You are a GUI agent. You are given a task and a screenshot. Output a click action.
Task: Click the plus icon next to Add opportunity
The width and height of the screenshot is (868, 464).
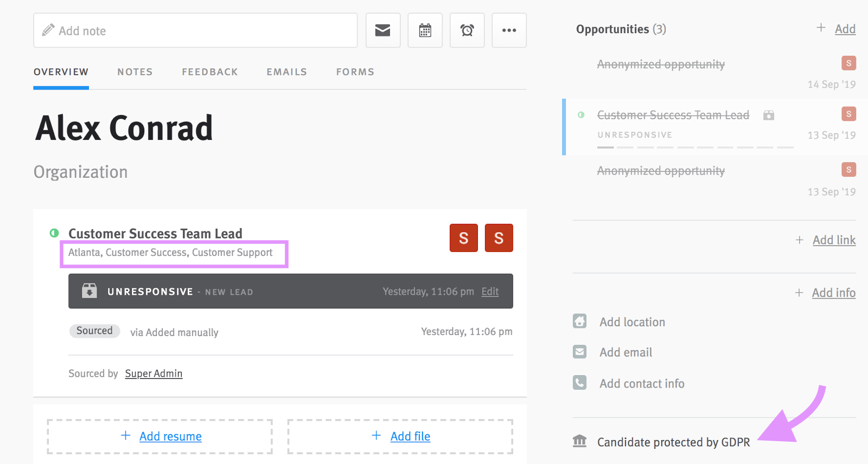click(x=821, y=28)
